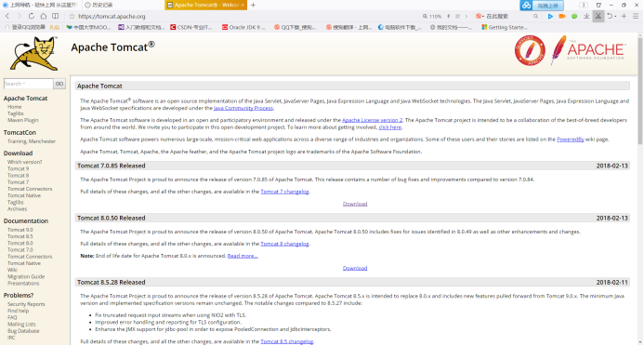Open the Oracle JDK 9 bookmark
The width and height of the screenshot is (644, 346).
tap(244, 28)
